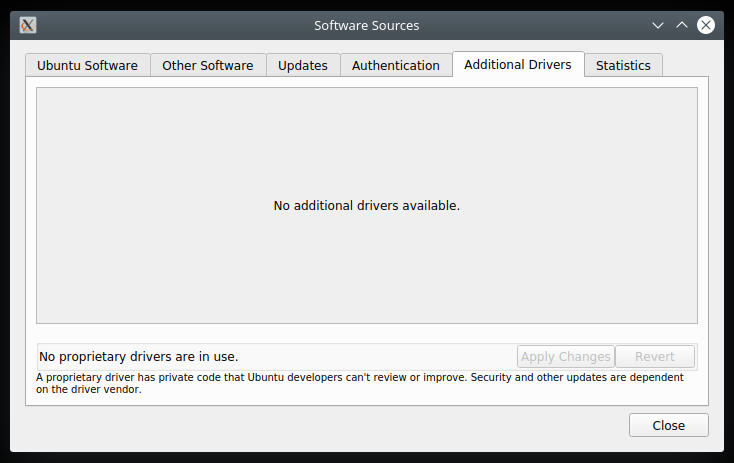Click the proprietary driver explanation paragraph
The image size is (734, 463).
[x=360, y=383]
